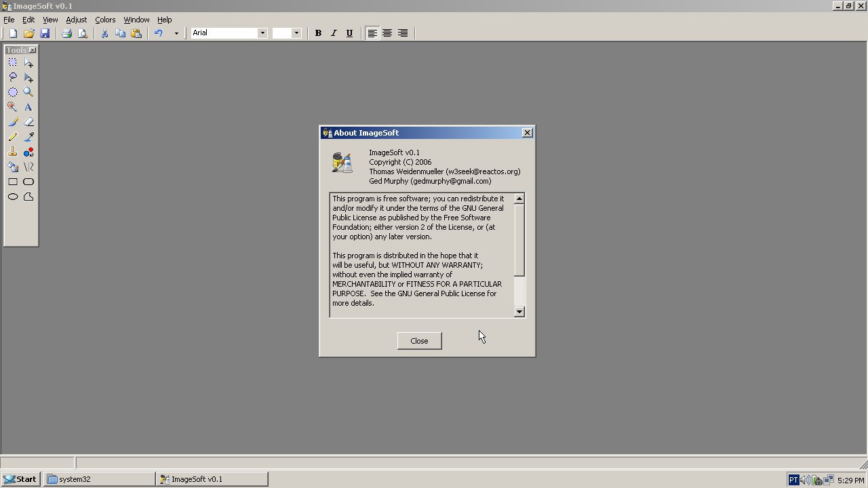This screenshot has width=868, height=488.
Task: Click the New document toolbar icon
Action: (13, 33)
